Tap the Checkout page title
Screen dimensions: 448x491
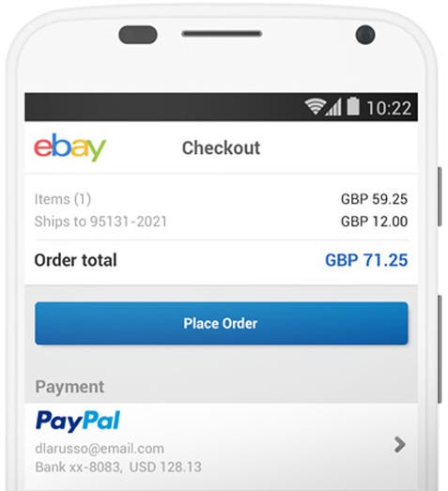221,147
